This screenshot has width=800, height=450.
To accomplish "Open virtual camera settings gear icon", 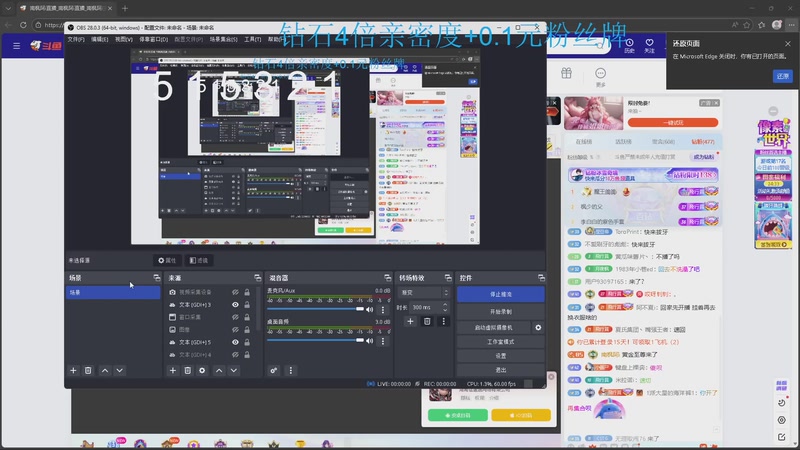I will pos(538,328).
